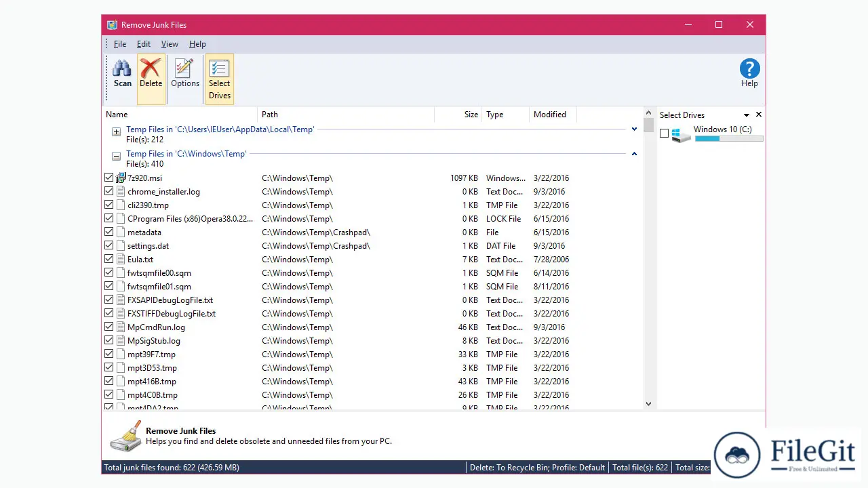Sort by the Size column header
The height and width of the screenshot is (488, 868).
(x=458, y=115)
